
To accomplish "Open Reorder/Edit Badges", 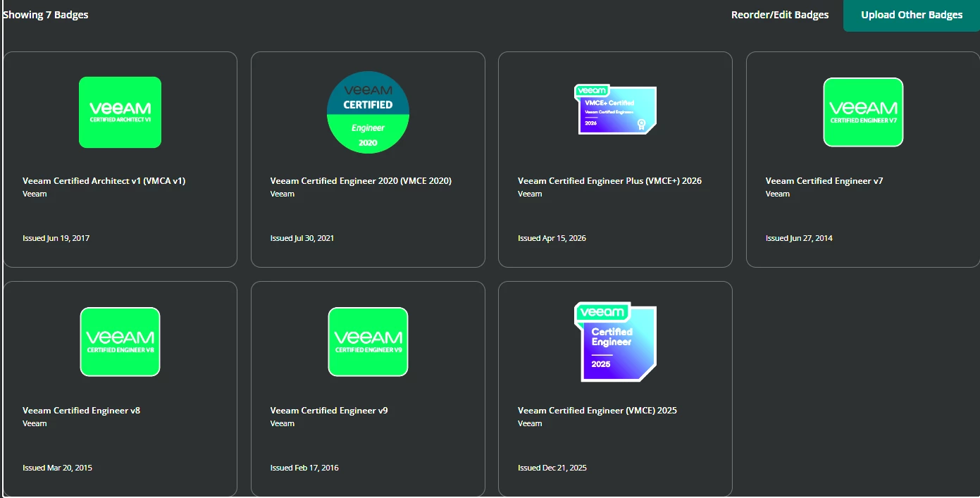I will click(780, 15).
